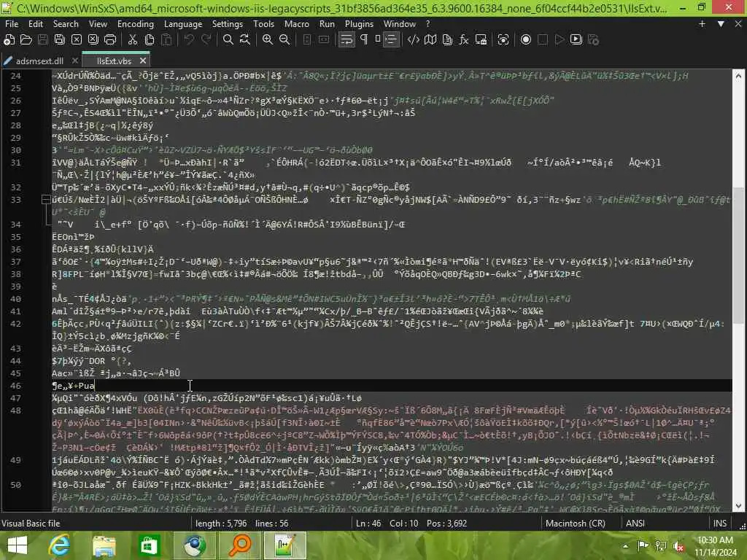Click the 'Visual Basic file' status bar field
747x560 pixels.
click(31, 524)
